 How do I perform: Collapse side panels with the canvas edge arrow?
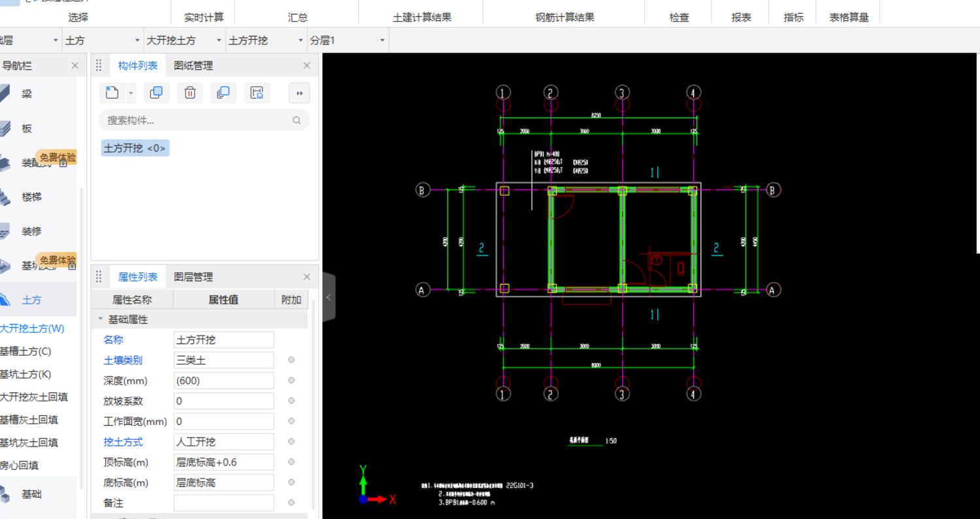coord(329,297)
